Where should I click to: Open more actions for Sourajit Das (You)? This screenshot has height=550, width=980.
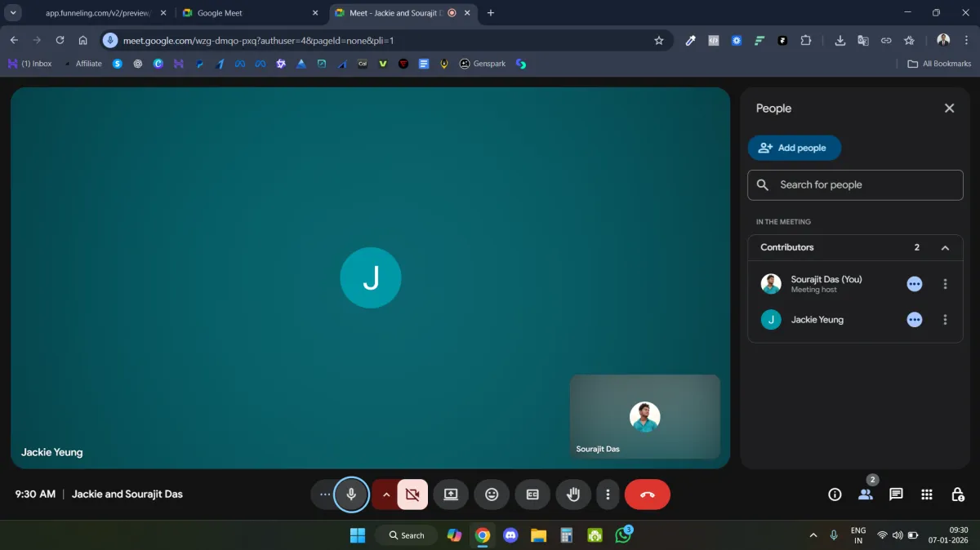pos(946,284)
